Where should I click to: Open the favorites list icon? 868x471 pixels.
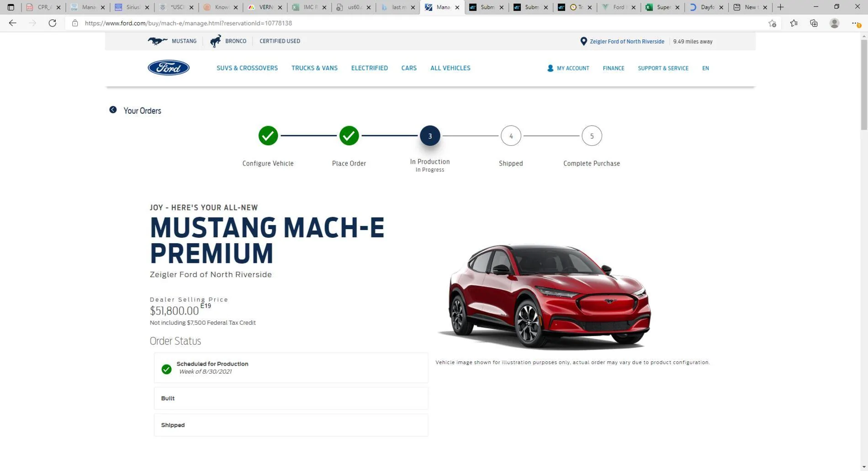click(x=794, y=23)
